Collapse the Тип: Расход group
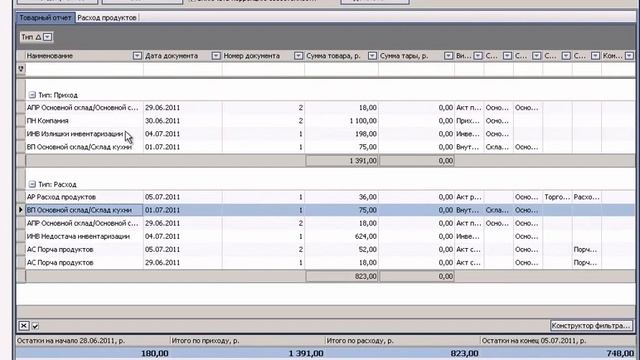The height and width of the screenshot is (360, 640). (32, 184)
